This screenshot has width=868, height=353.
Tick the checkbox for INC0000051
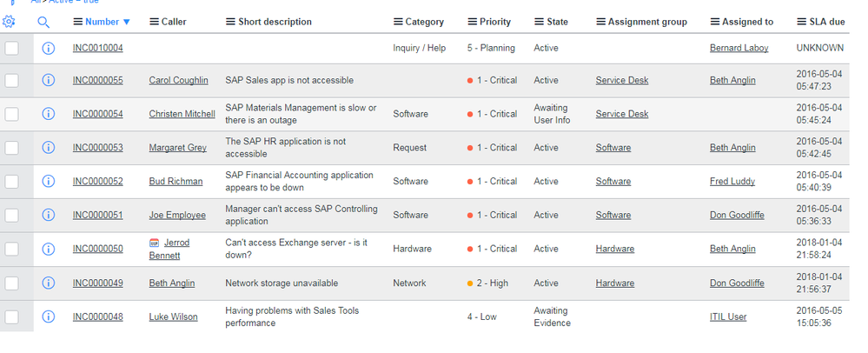pyautogui.click(x=11, y=215)
